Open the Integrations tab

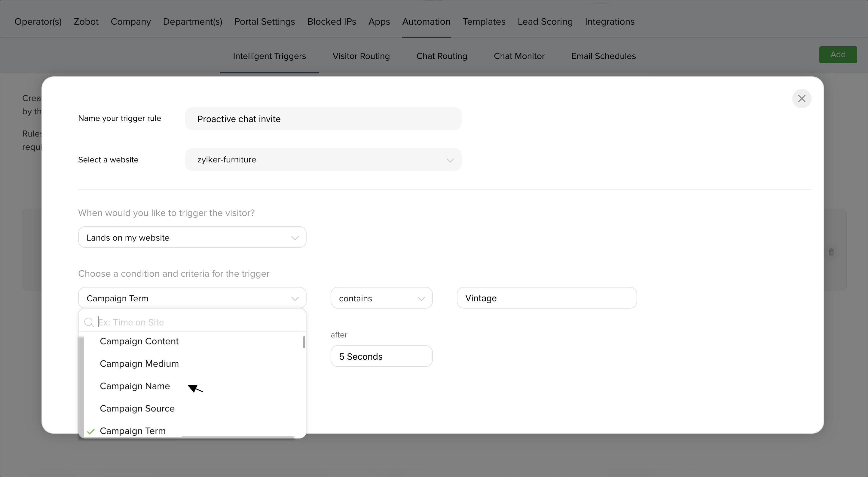tap(610, 22)
